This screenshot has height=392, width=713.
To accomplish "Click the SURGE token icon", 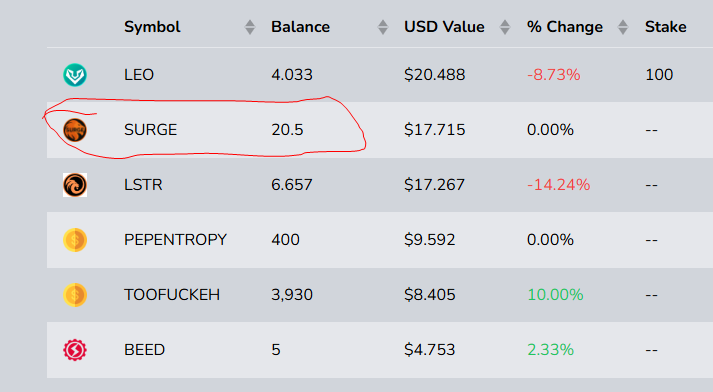I will [75, 130].
